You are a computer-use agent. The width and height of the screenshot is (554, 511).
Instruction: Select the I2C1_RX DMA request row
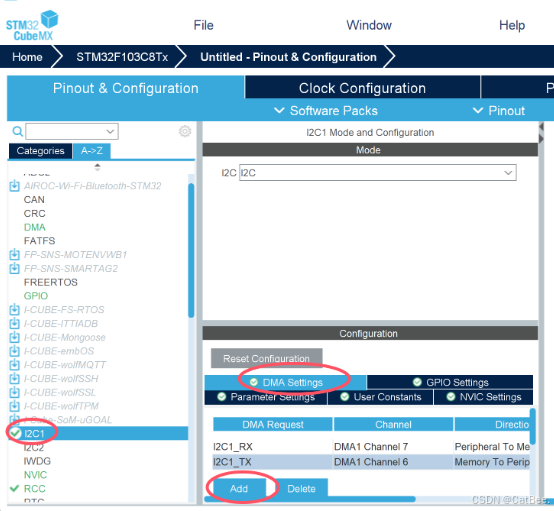coord(371,447)
